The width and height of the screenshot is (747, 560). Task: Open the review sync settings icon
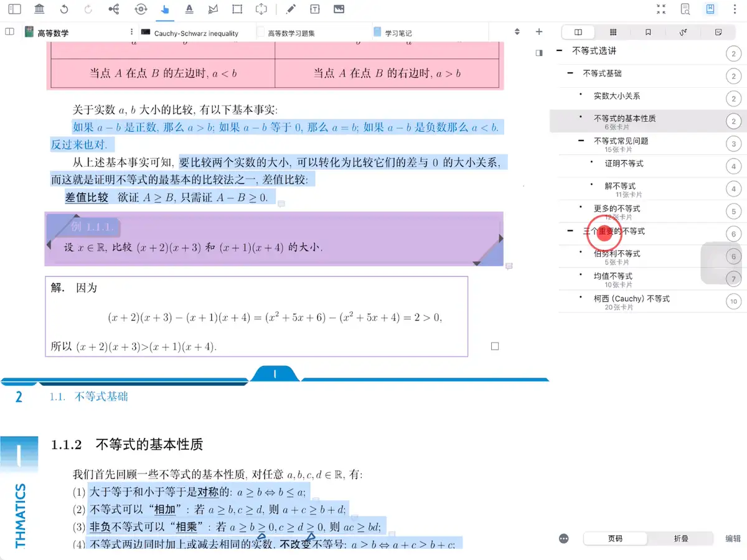(141, 9)
